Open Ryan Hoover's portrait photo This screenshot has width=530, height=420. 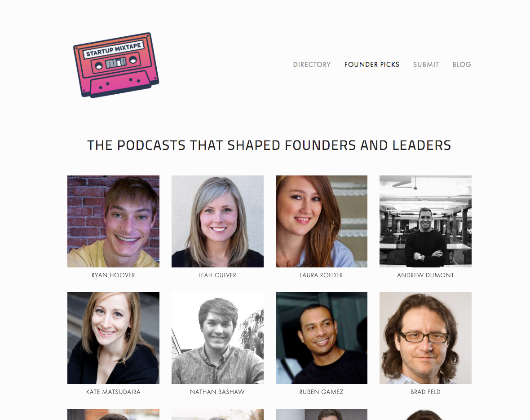tap(113, 221)
